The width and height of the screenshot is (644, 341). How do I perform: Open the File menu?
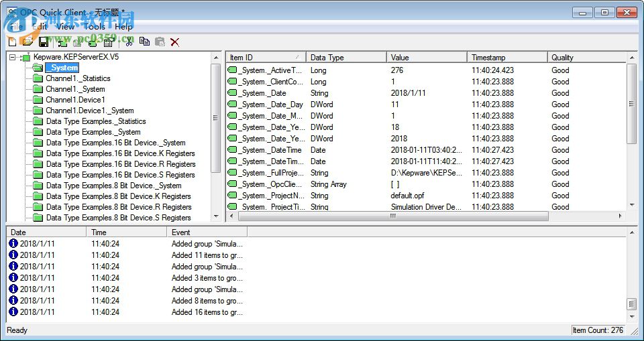[15, 27]
